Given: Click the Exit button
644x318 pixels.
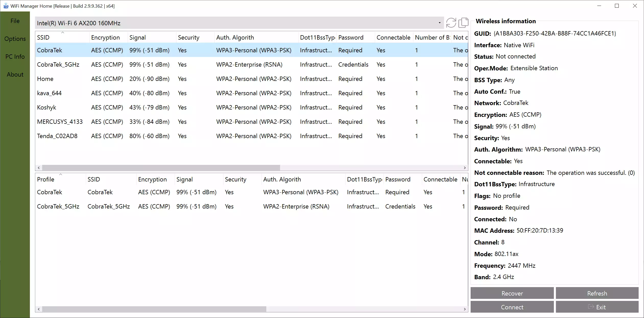Looking at the screenshot, I should [x=597, y=307].
